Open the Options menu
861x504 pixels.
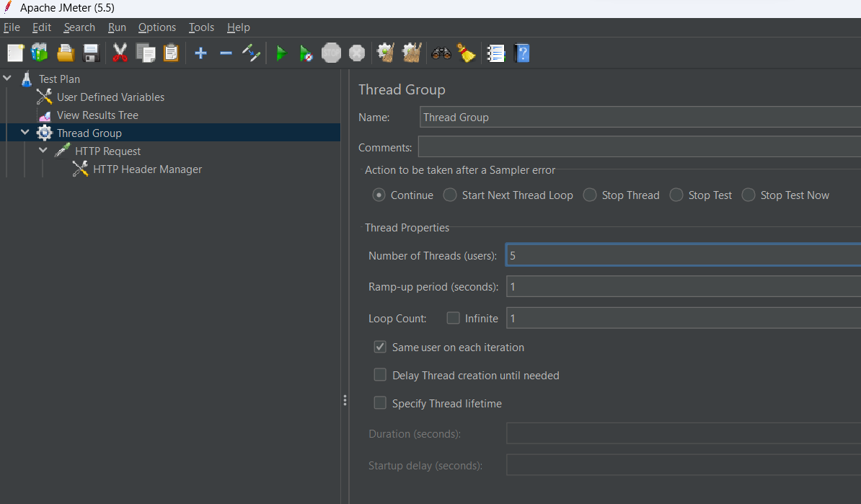click(156, 27)
